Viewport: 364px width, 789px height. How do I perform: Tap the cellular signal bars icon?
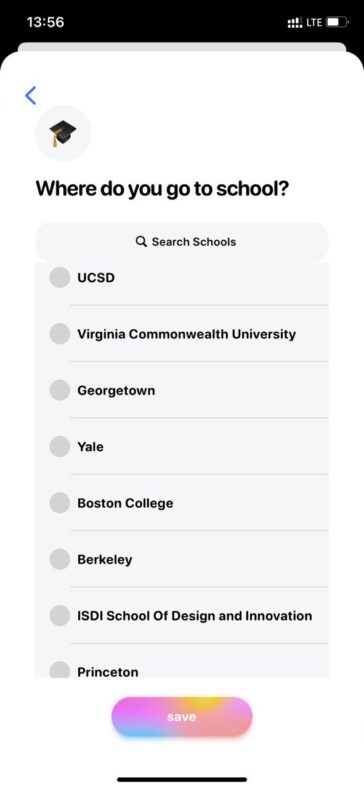click(x=295, y=23)
